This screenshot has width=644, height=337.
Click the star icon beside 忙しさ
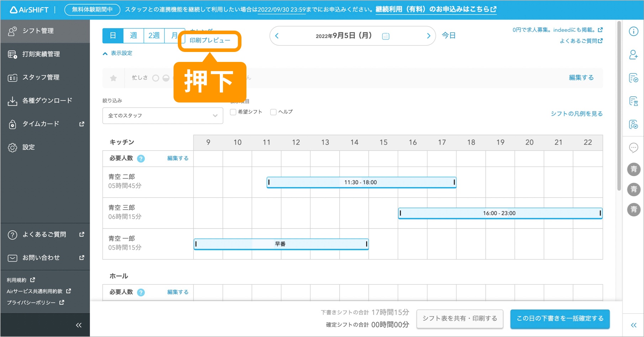pyautogui.click(x=113, y=78)
